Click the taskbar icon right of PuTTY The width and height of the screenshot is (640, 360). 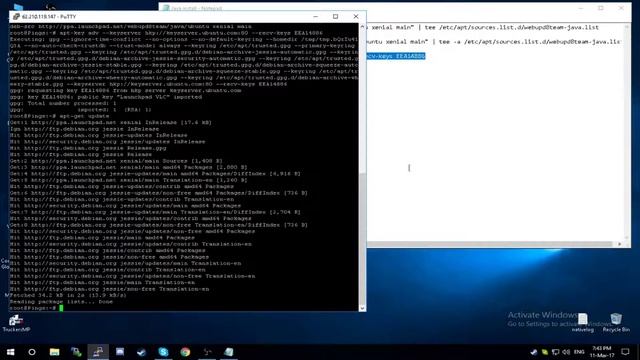[120, 352]
